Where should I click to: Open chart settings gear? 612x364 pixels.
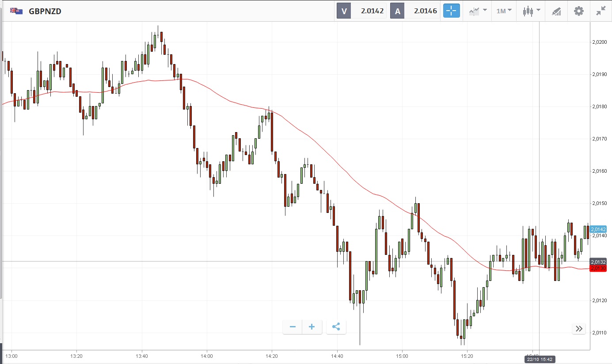578,11
